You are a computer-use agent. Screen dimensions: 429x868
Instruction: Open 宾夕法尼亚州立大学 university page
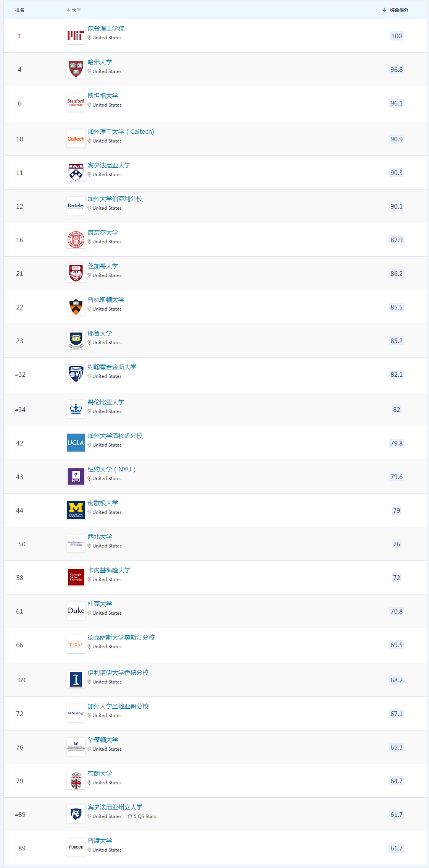coord(115,807)
